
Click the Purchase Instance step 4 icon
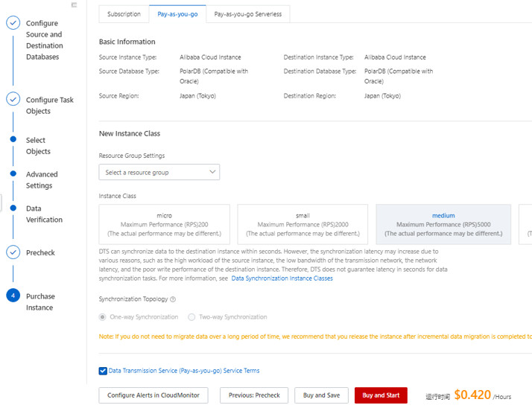[x=13, y=296]
